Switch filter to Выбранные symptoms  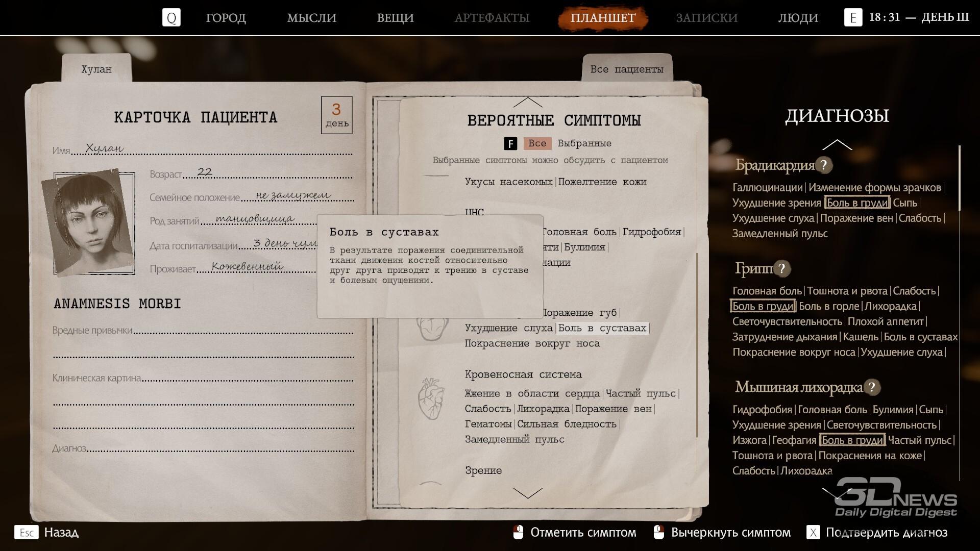coord(584,143)
